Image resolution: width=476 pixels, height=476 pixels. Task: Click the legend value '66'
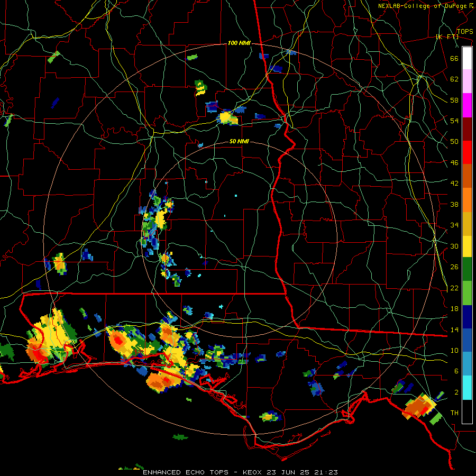click(454, 58)
